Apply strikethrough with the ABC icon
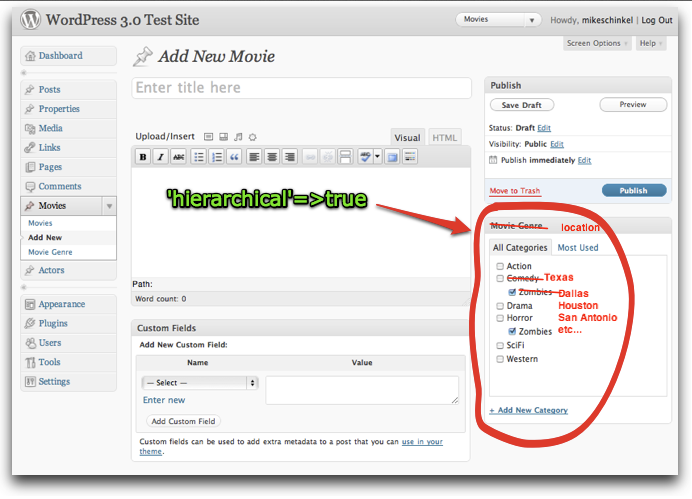Screen dimensions: 692x499 (x=178, y=157)
